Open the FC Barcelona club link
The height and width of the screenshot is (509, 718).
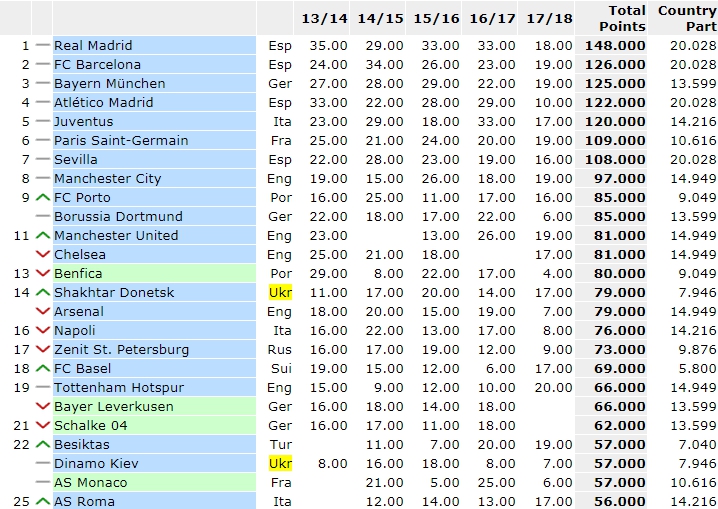click(x=98, y=65)
